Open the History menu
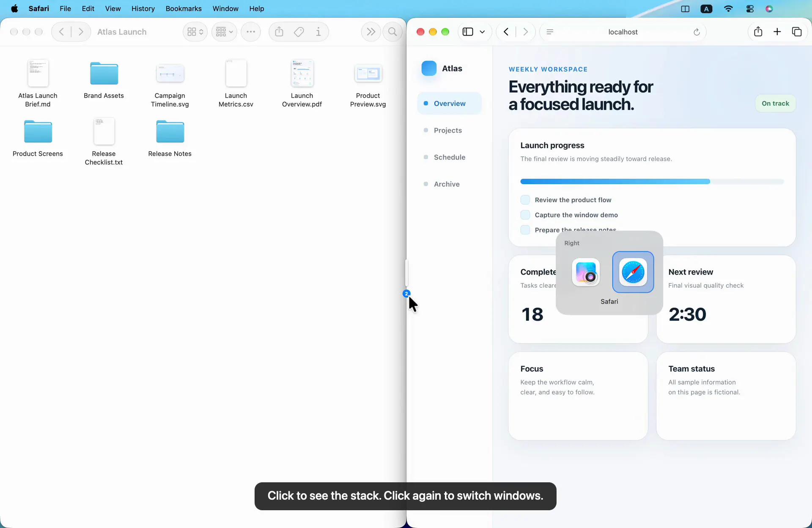Screen dimensions: 812x528 coord(143,8)
